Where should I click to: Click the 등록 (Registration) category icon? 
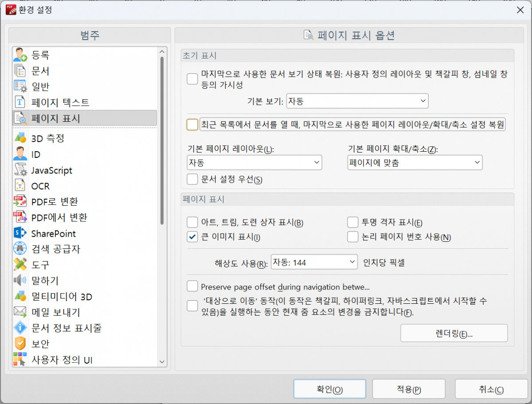pos(20,55)
